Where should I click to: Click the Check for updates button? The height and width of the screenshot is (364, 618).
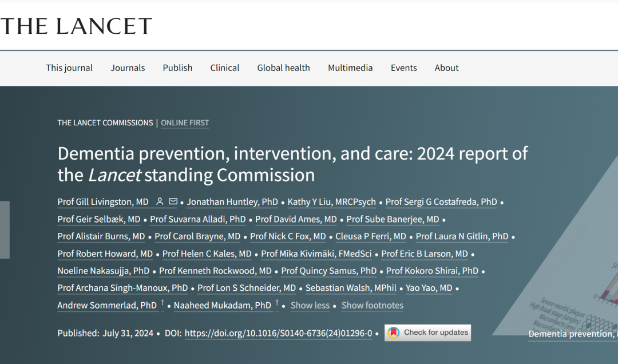(x=427, y=333)
